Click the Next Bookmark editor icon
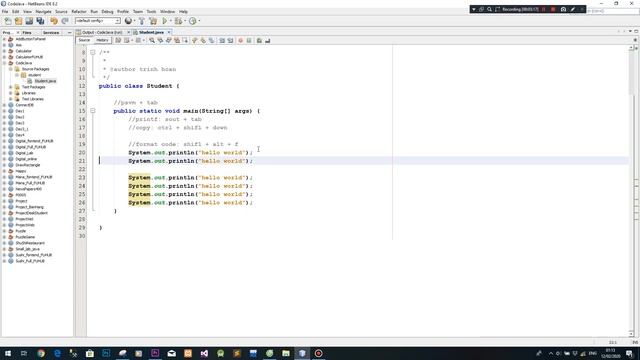 [x=203, y=40]
